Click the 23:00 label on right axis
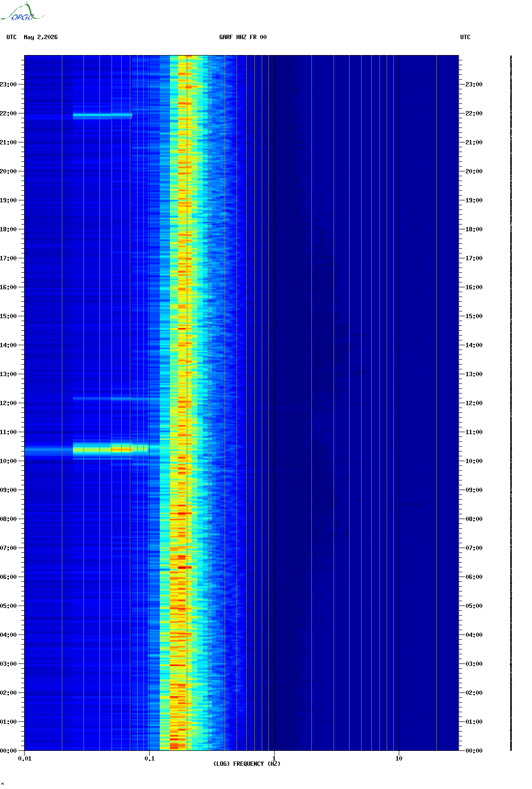532x789 pixels. tap(474, 85)
